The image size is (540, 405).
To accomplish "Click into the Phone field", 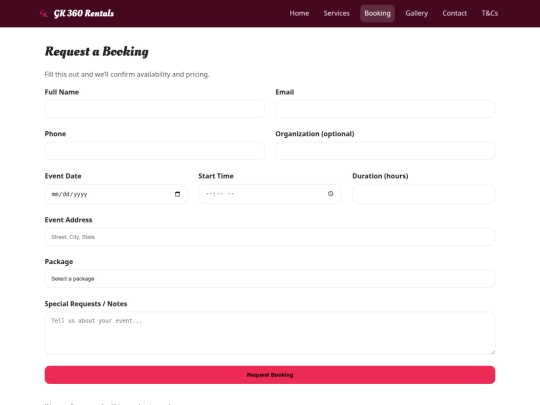I will point(155,150).
